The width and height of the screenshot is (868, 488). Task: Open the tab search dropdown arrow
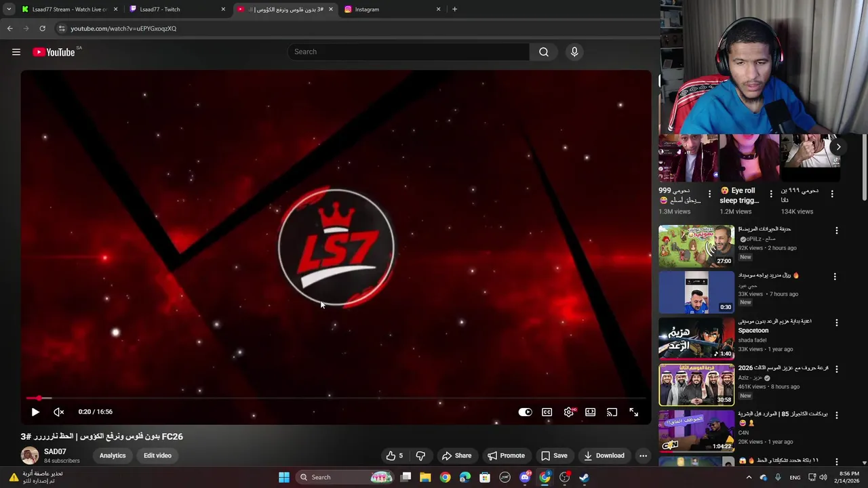[8, 9]
